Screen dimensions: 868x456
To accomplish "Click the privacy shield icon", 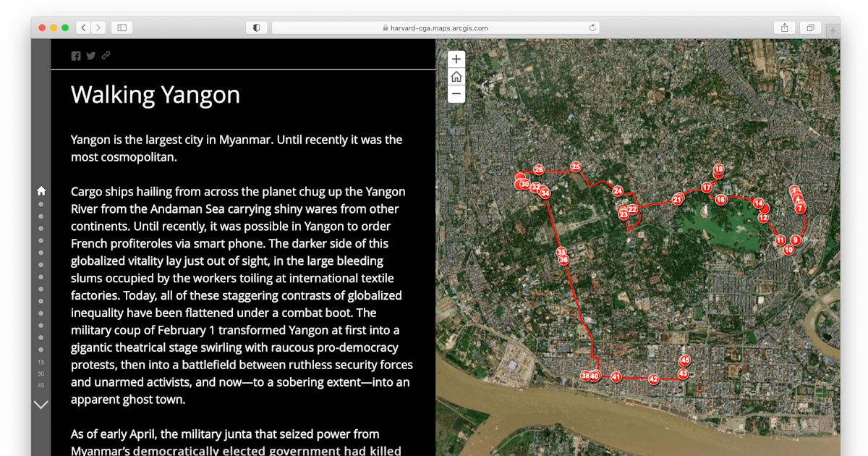I will 255,28.
